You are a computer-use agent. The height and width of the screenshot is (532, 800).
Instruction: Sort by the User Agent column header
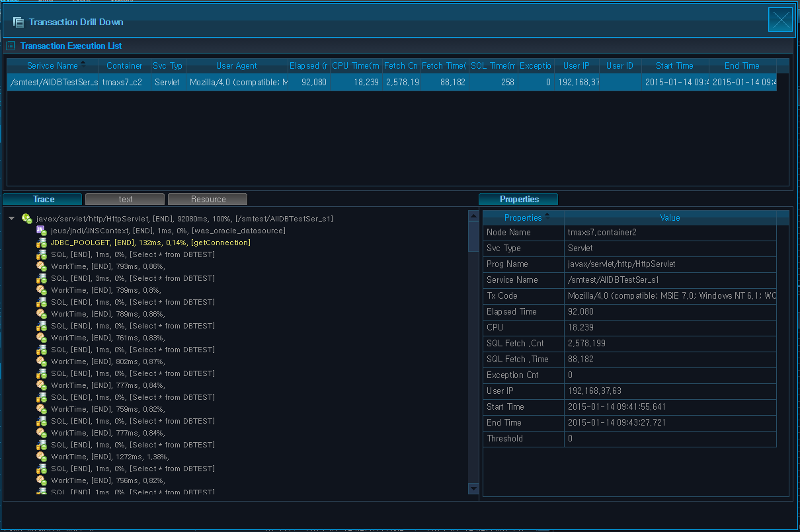pos(237,65)
